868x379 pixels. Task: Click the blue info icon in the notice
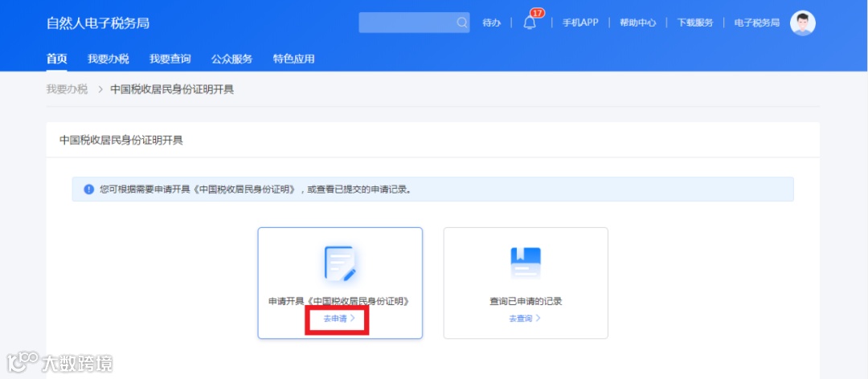(x=88, y=189)
